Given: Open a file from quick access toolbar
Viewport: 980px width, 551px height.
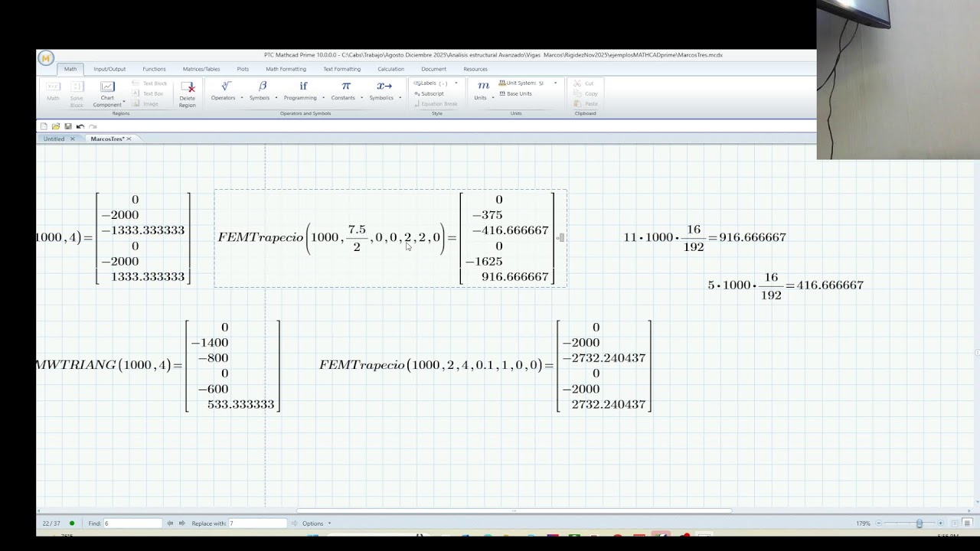Looking at the screenshot, I should [56, 126].
